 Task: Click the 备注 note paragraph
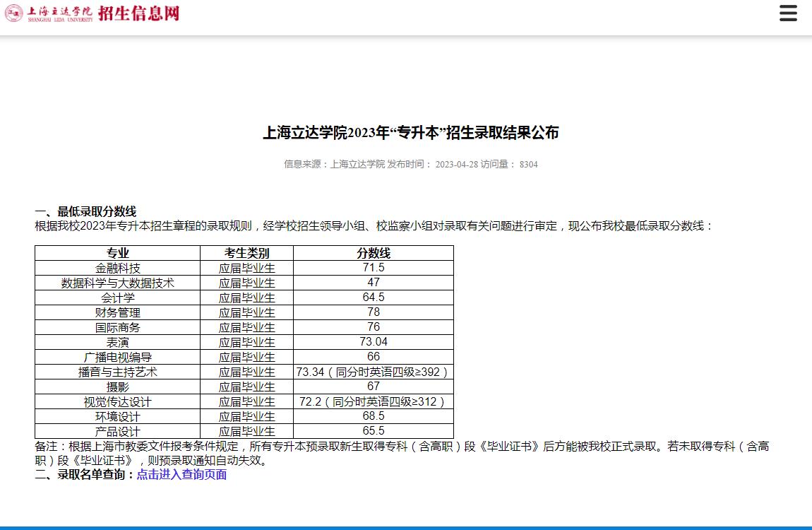point(402,453)
